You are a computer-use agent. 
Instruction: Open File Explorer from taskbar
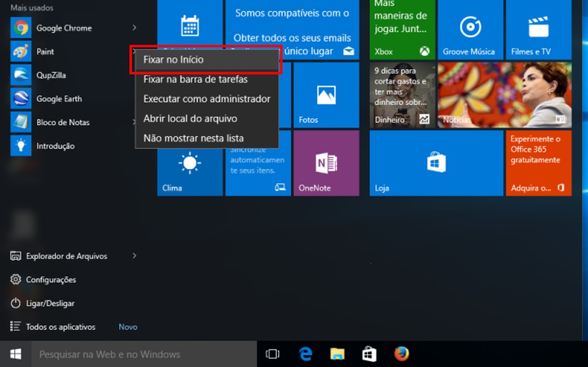click(337, 354)
